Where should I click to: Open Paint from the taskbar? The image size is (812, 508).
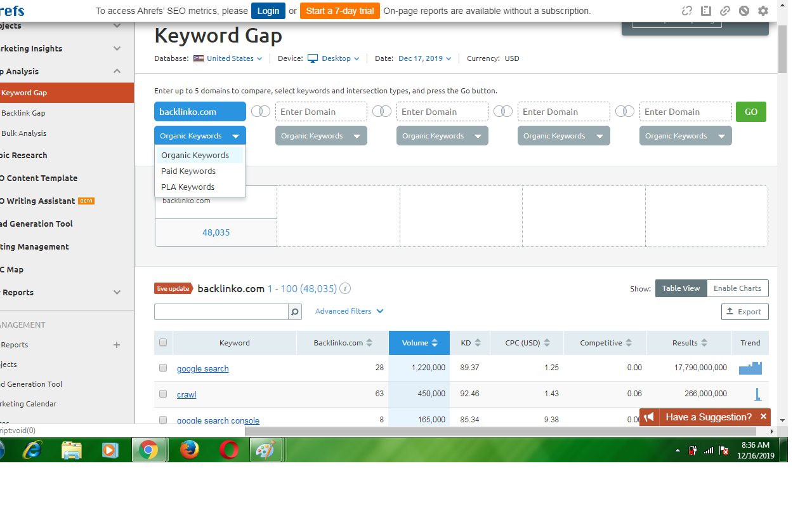point(264,450)
